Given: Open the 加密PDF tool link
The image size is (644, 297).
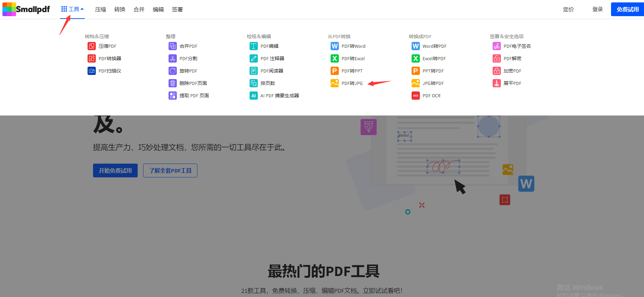Looking at the screenshot, I should 513,71.
